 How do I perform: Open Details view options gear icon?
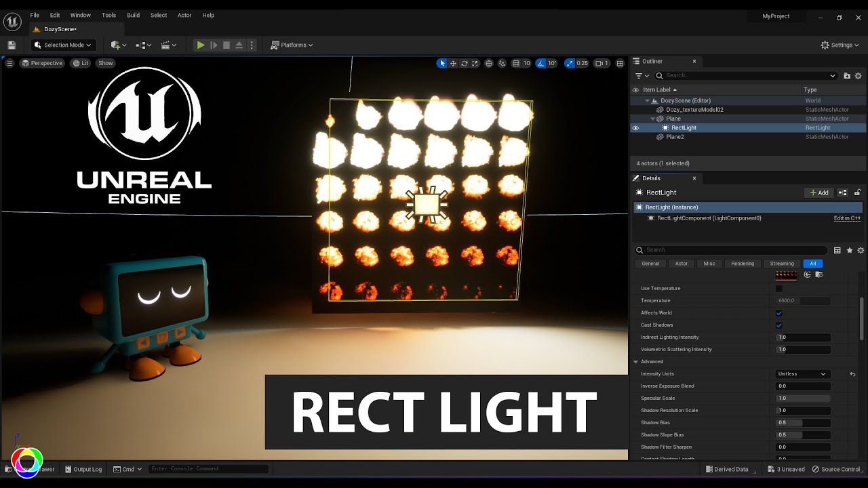point(859,250)
